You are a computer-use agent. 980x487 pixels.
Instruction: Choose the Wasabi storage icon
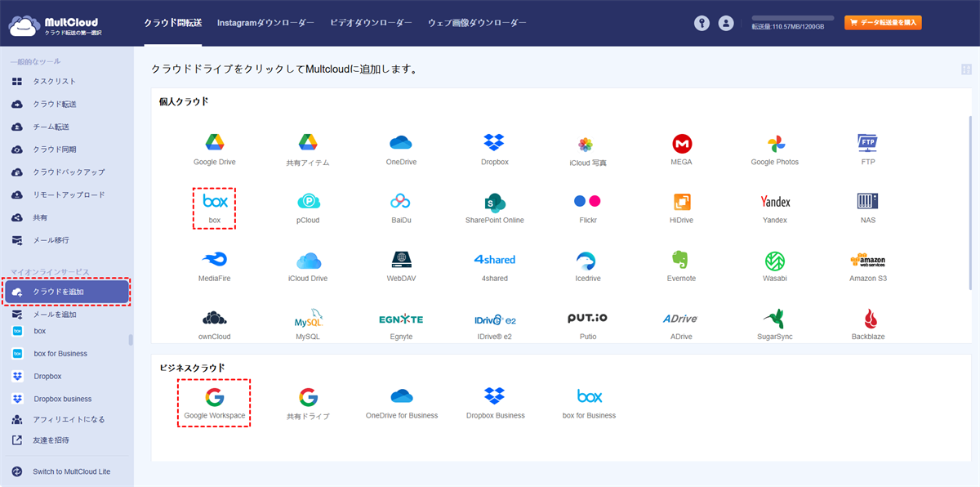pyautogui.click(x=774, y=266)
